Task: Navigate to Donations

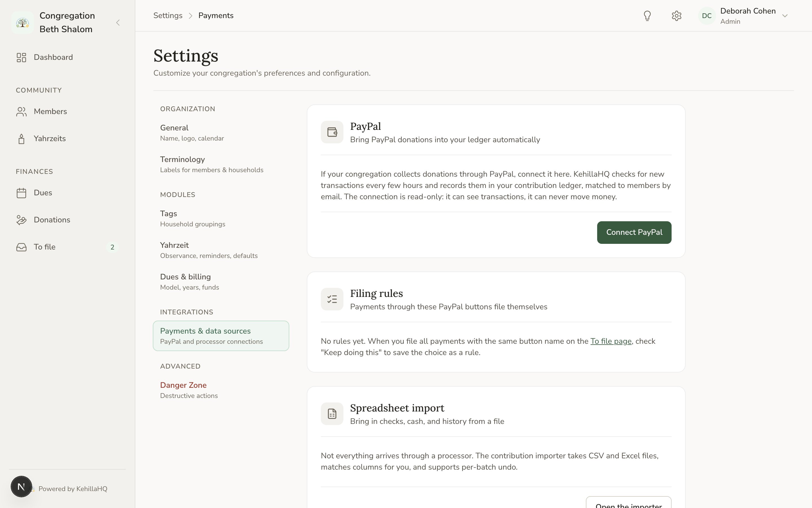Action: tap(67, 220)
